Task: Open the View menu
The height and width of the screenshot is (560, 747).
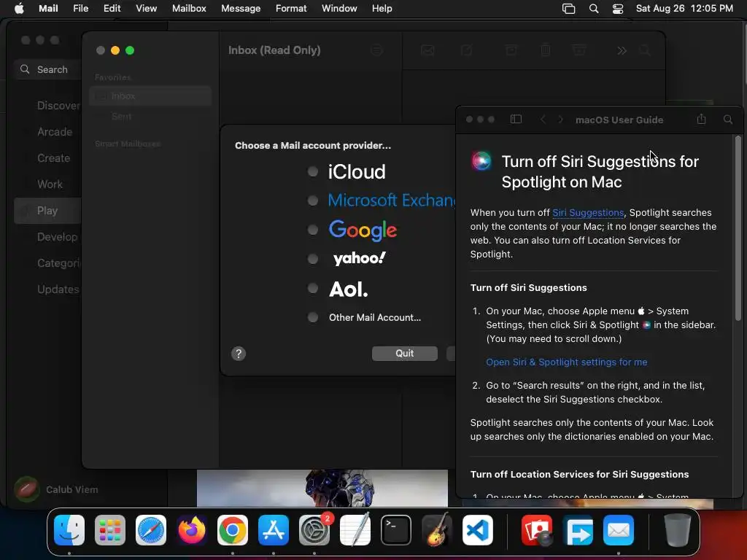Action: 146,9
